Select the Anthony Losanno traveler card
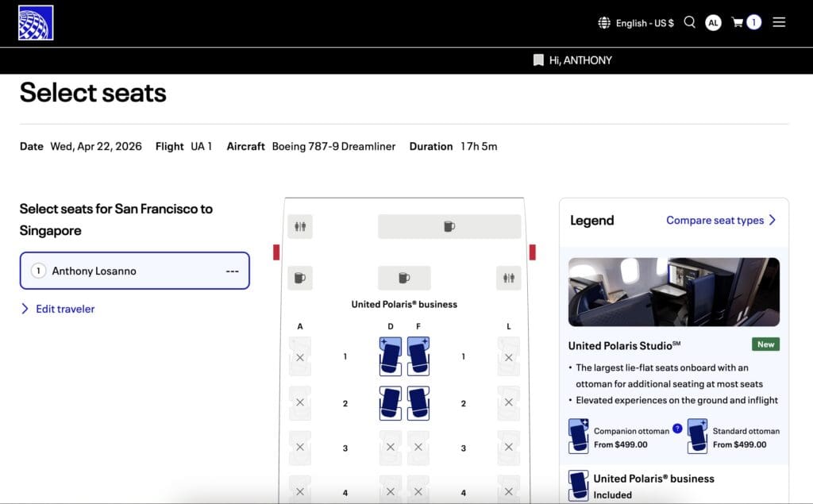 [x=133, y=271]
